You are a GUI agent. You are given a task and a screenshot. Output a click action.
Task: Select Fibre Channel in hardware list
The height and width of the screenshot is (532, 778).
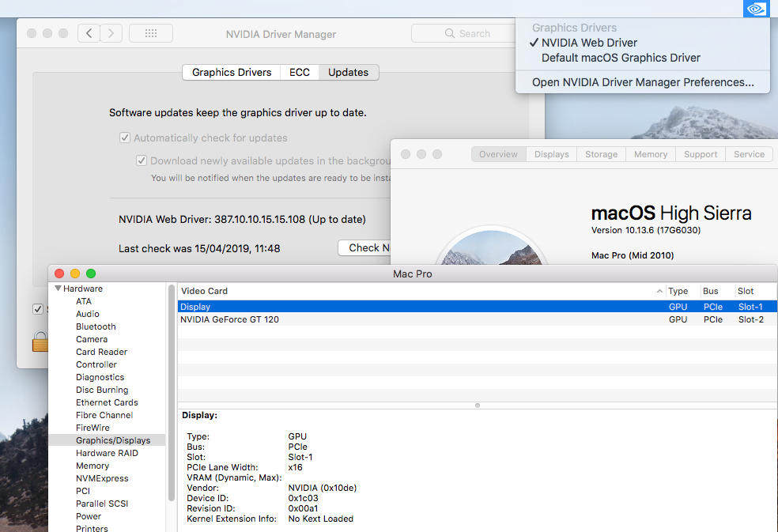[x=104, y=415]
